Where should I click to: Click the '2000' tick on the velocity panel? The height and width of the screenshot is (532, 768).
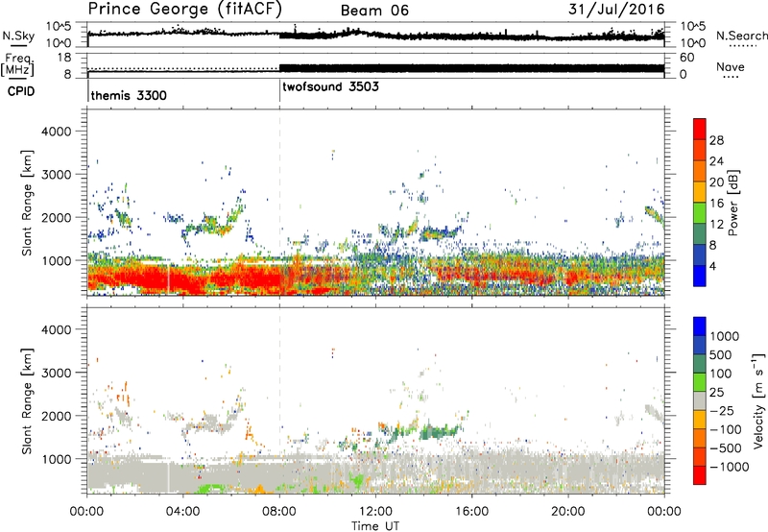pos(57,416)
